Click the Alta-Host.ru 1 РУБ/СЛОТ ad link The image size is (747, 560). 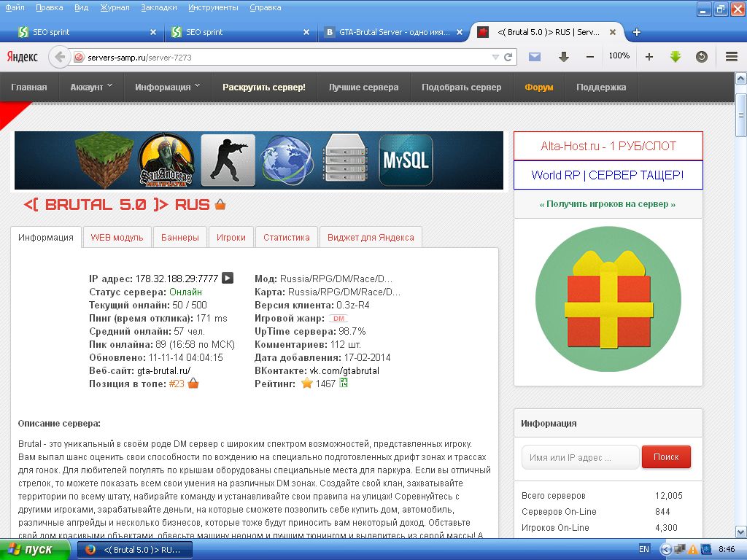(x=608, y=146)
